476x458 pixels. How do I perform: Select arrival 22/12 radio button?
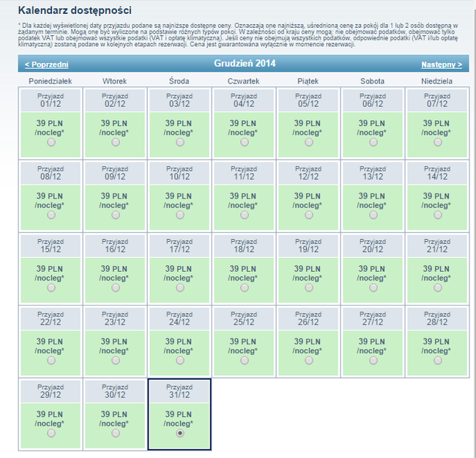pyautogui.click(x=51, y=361)
